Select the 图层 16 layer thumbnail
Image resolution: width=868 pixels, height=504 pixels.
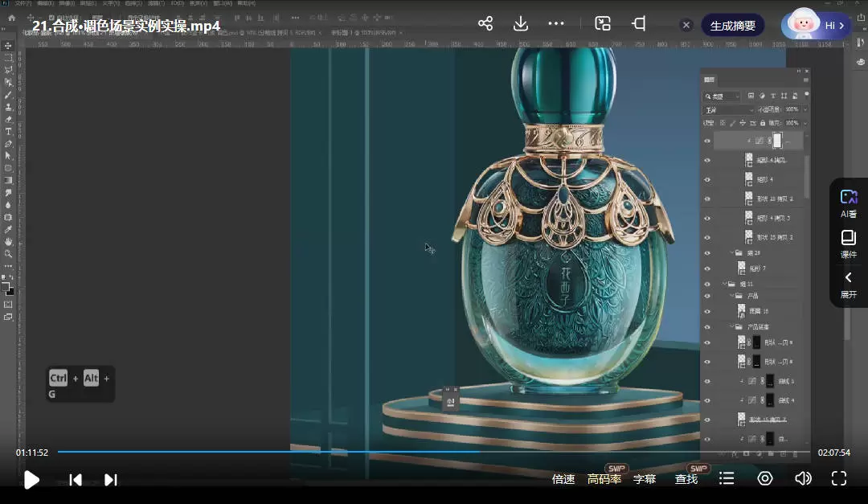[742, 311]
